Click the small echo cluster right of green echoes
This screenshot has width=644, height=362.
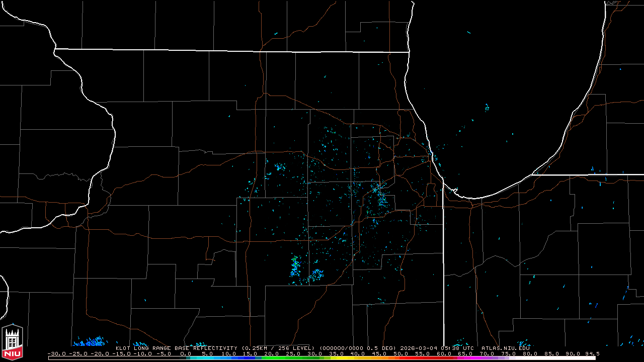pyautogui.click(x=316, y=275)
